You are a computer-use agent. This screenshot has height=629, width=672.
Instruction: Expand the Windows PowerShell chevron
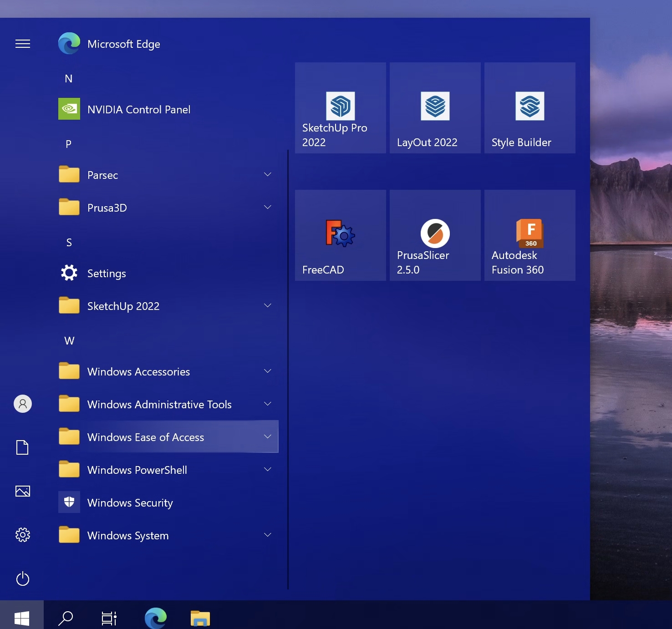click(268, 469)
